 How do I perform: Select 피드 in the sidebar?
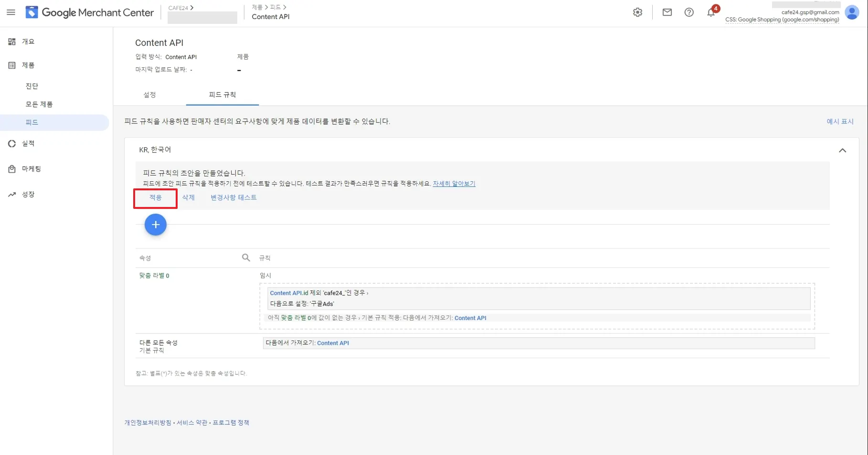coord(54,123)
